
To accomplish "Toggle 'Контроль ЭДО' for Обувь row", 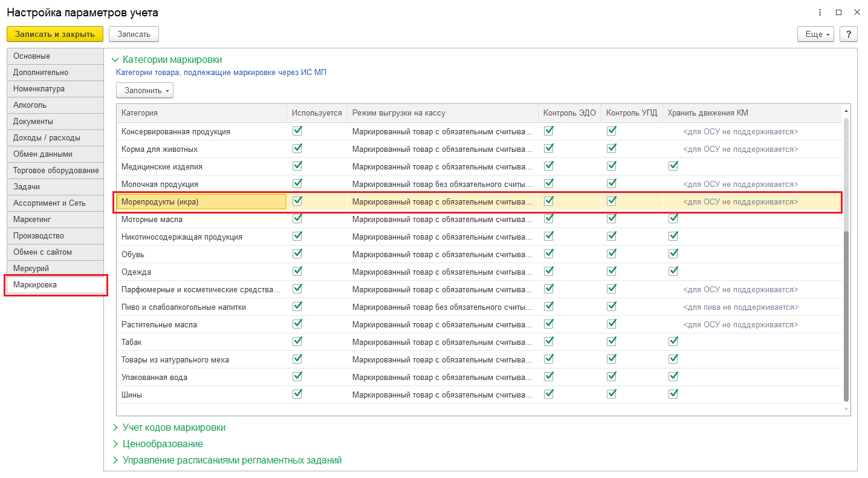I will [x=549, y=254].
